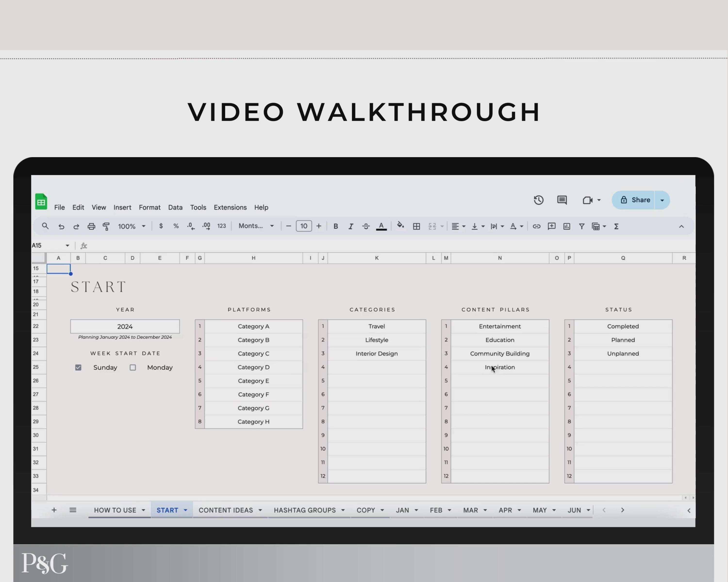Click the paint format roller icon
This screenshot has height=582, width=728.
click(x=106, y=226)
